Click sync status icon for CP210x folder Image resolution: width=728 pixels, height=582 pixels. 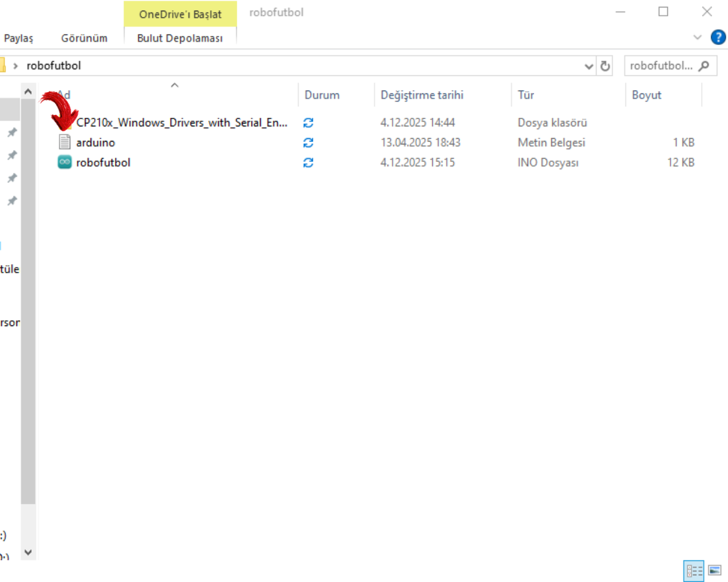pyautogui.click(x=308, y=122)
